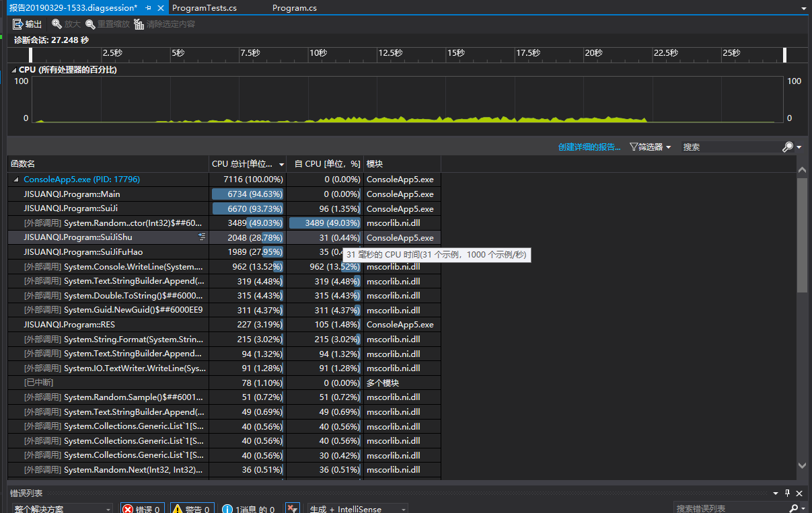This screenshot has height=513, width=812.
Task: Toggle the 错误 0 errors filter
Action: click(142, 509)
